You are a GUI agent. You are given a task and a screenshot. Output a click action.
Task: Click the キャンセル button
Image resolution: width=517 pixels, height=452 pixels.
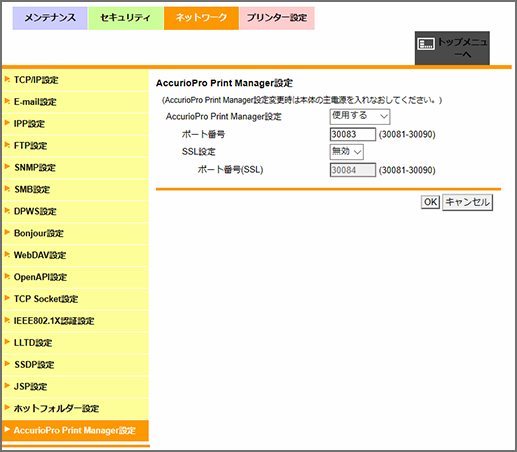point(467,202)
